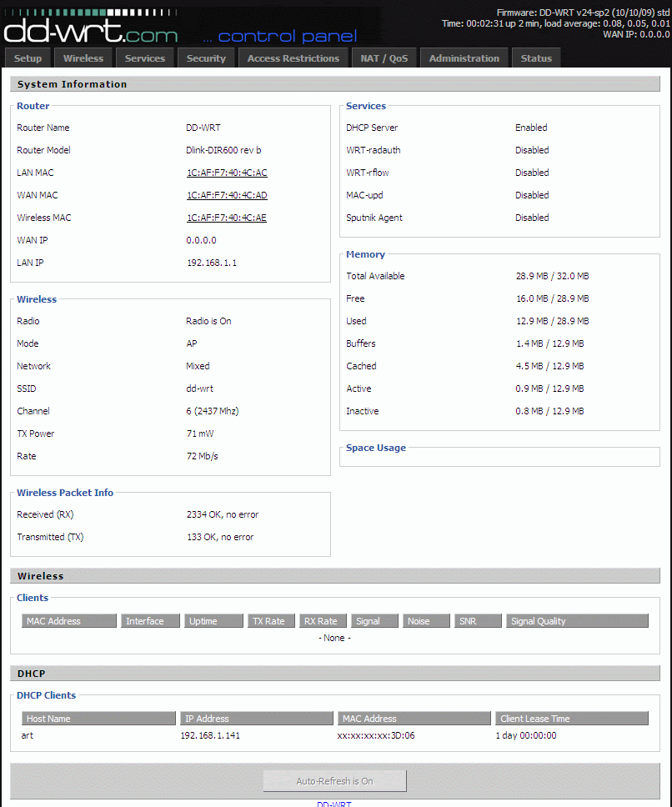Viewport: 672px width, 807px height.
Task: Click the Interface column header
Action: tap(150, 621)
